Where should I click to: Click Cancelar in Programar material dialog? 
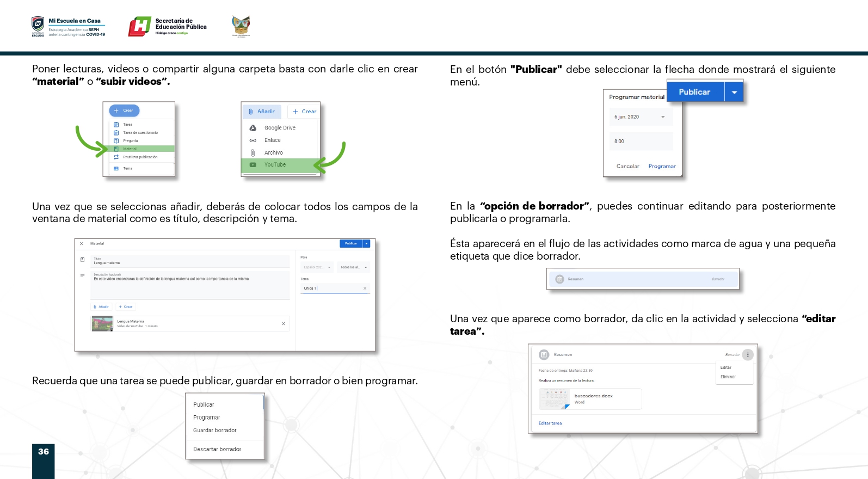point(627,167)
